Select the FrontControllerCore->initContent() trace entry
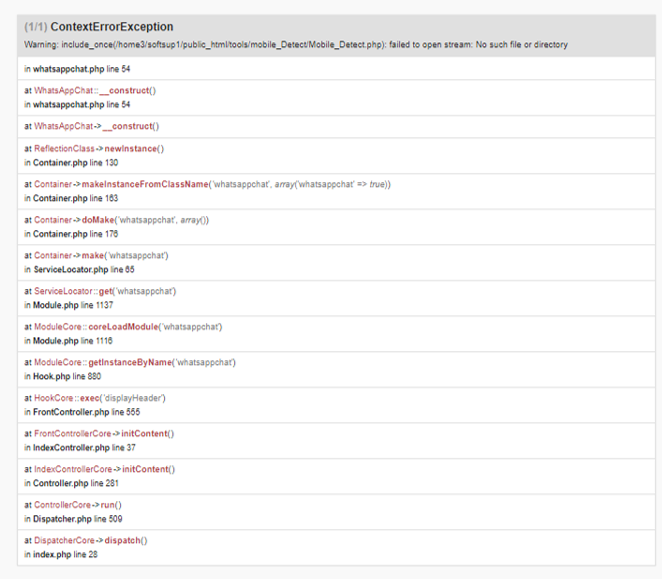662x579 pixels. pyautogui.click(x=336, y=440)
